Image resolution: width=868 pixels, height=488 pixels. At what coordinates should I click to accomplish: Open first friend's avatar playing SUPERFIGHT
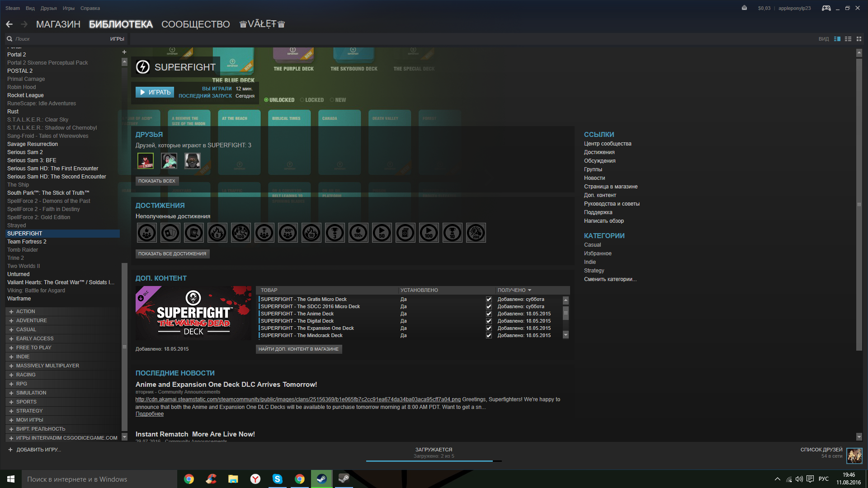pos(146,161)
